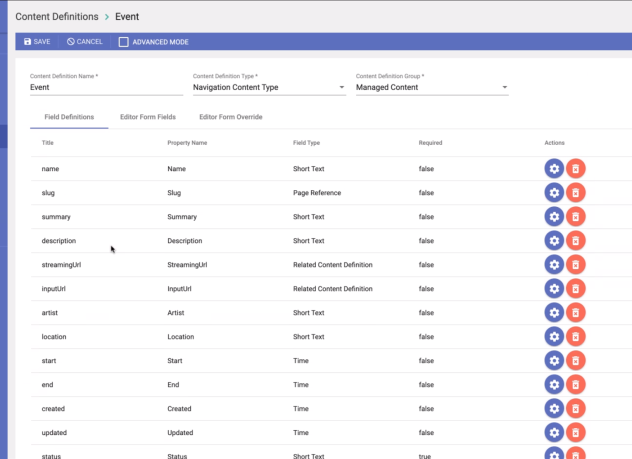This screenshot has height=459, width=632.
Task: Open settings for the inputUrl field
Action: [x=554, y=289]
